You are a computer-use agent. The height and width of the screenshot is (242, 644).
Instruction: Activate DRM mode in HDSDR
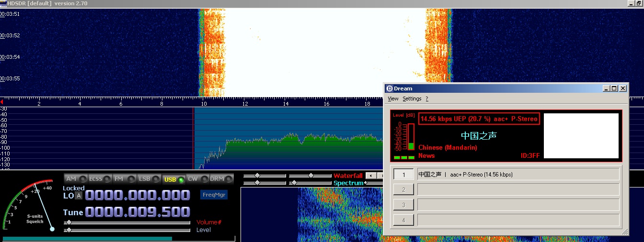point(222,179)
